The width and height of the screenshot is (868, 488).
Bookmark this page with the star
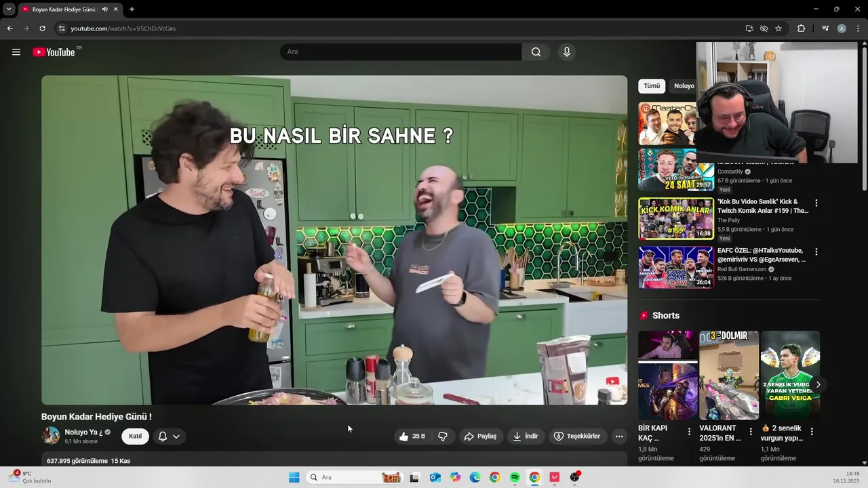coord(778,28)
